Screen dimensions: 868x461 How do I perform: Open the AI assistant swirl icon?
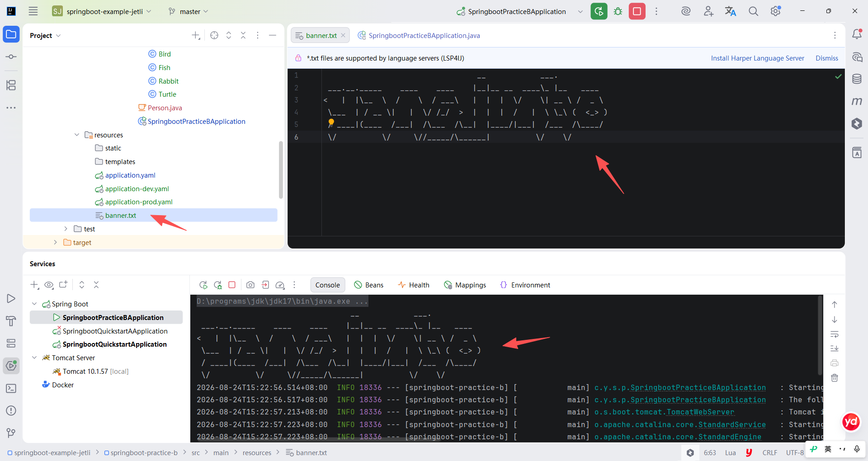pos(686,11)
